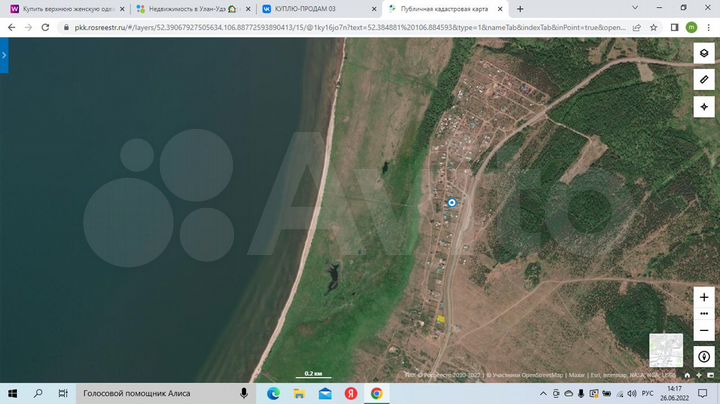
Task: Open the three-dots zoom options button
Action: 704,314
